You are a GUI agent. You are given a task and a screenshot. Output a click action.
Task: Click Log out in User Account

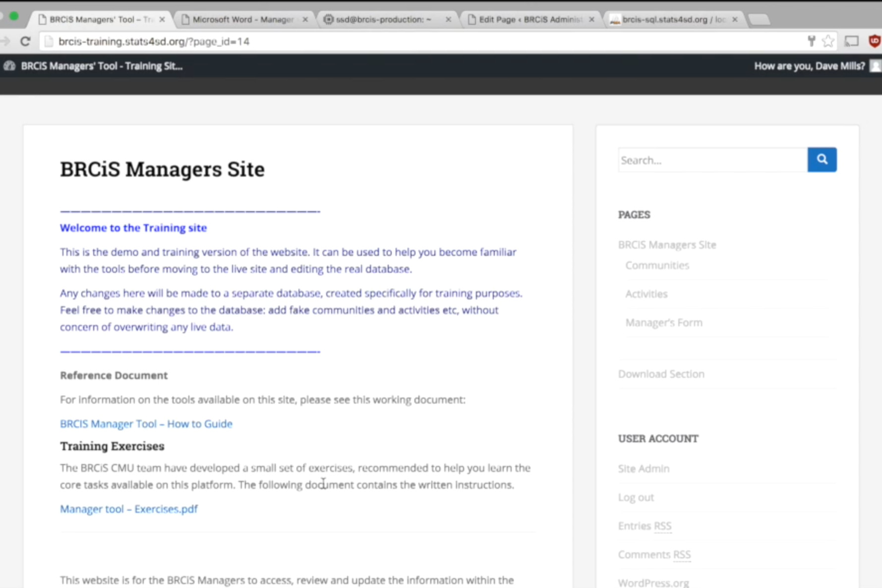point(636,497)
